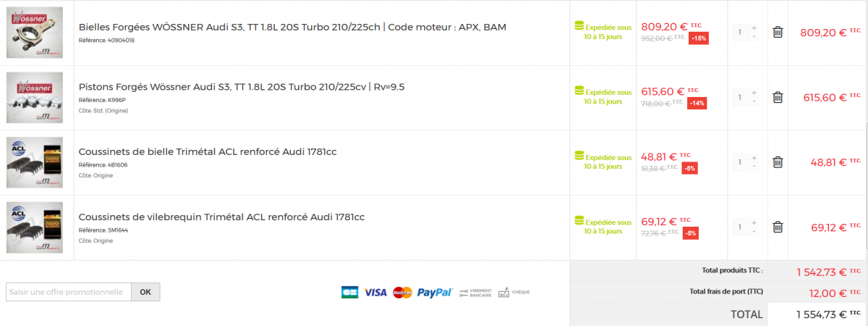Increase quantity of Bielles Forgées WÖSSNER
This screenshot has width=868, height=326.
tap(754, 28)
